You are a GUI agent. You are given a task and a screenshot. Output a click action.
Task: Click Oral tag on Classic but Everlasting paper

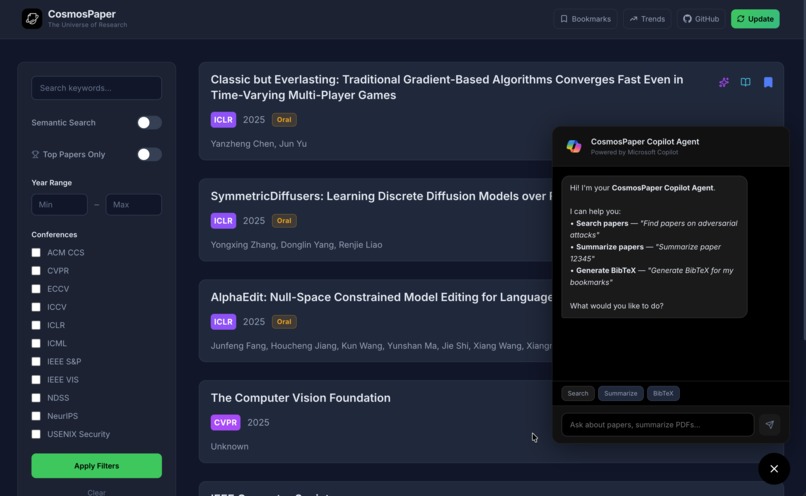pos(284,120)
